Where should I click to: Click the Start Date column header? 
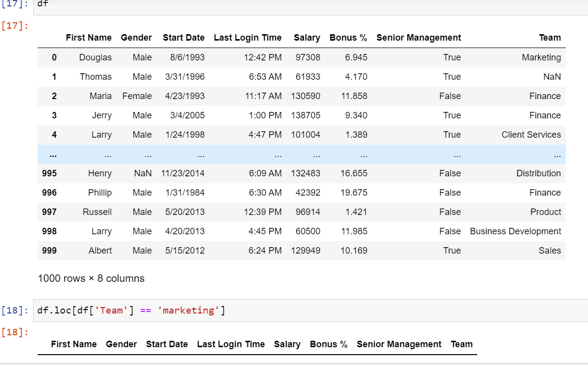(184, 37)
